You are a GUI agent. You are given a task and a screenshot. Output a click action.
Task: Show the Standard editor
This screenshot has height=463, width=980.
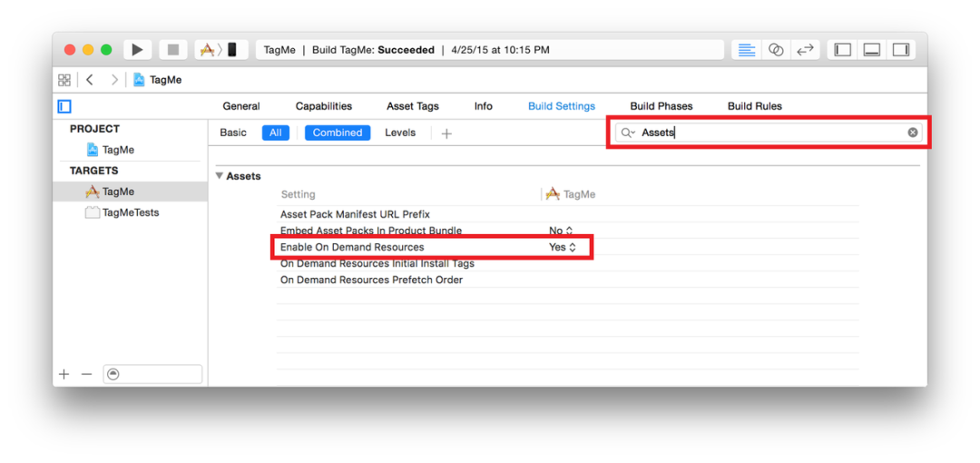click(747, 50)
